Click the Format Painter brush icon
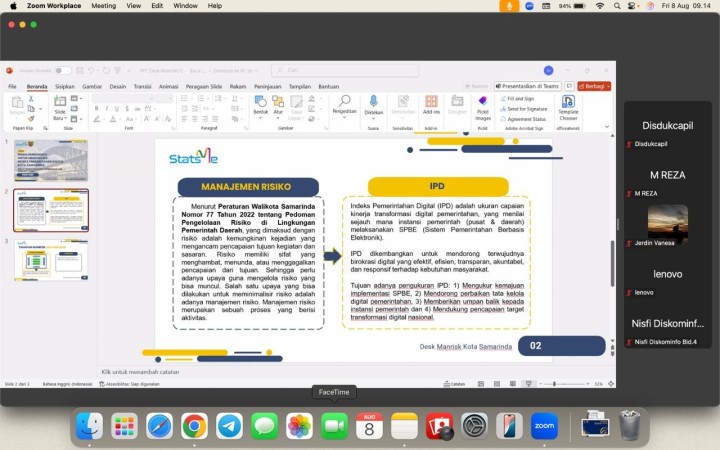This screenshot has width=720, height=450. click(x=31, y=119)
